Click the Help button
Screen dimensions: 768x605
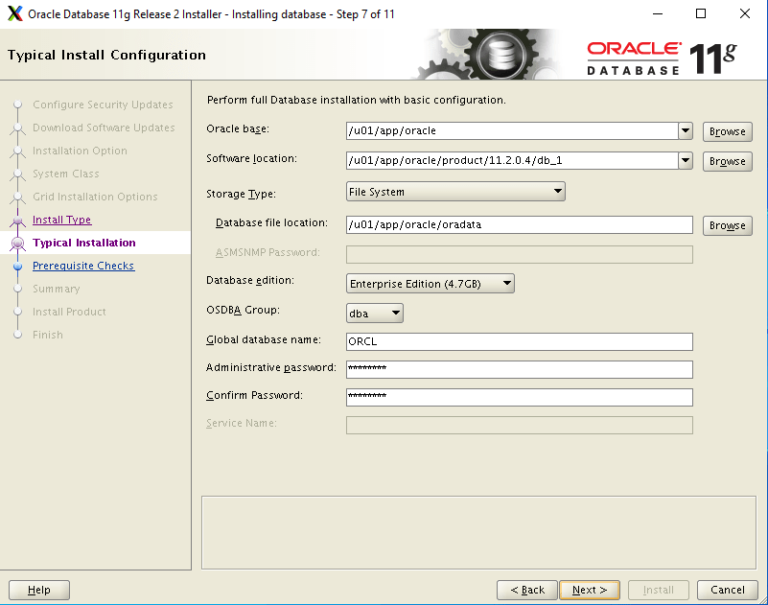point(39,590)
